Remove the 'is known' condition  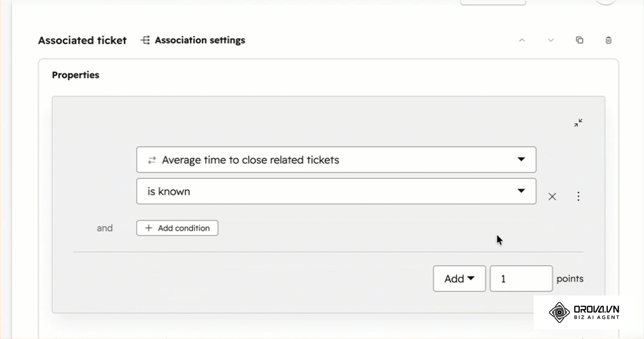(552, 196)
